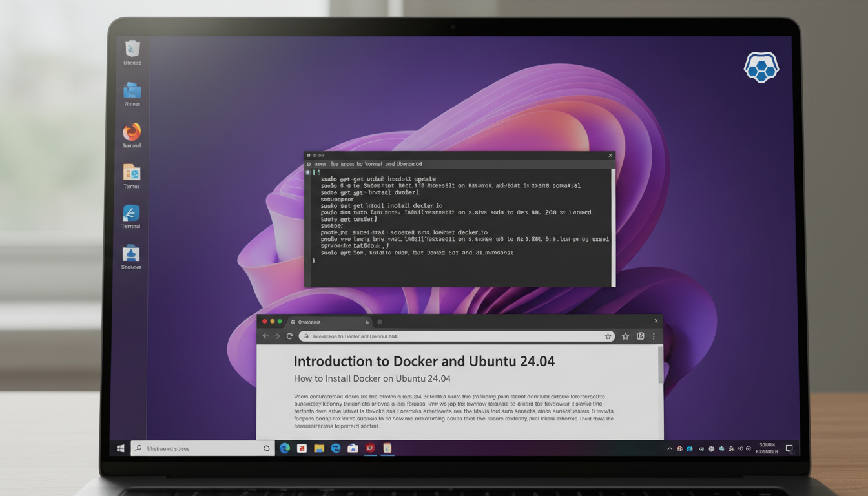
Task: Open the browser extension icon beside favorites
Action: pyautogui.click(x=641, y=336)
